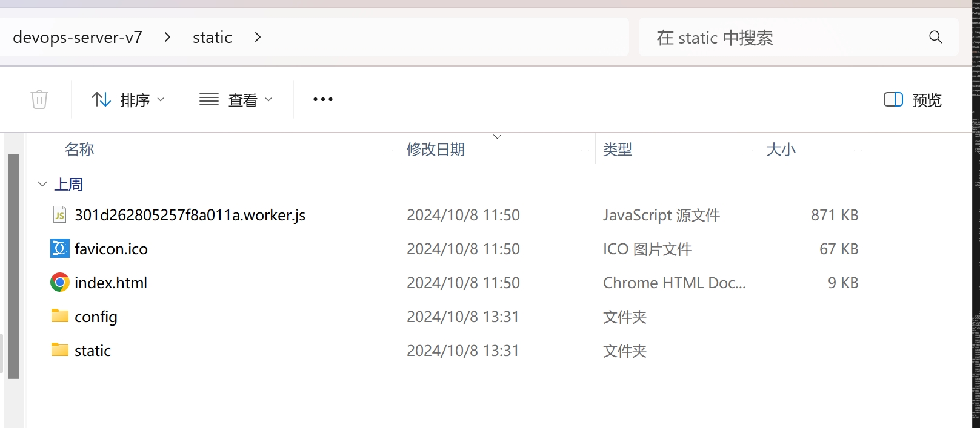The width and height of the screenshot is (980, 428).
Task: Click the search magnifier icon
Action: pos(935,38)
